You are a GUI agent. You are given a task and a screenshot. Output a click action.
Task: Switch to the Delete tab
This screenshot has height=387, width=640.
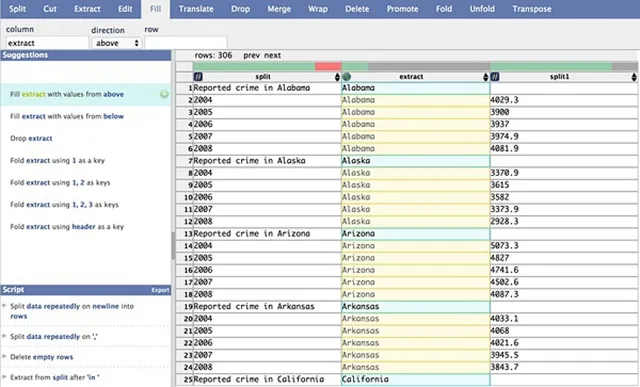tap(357, 9)
